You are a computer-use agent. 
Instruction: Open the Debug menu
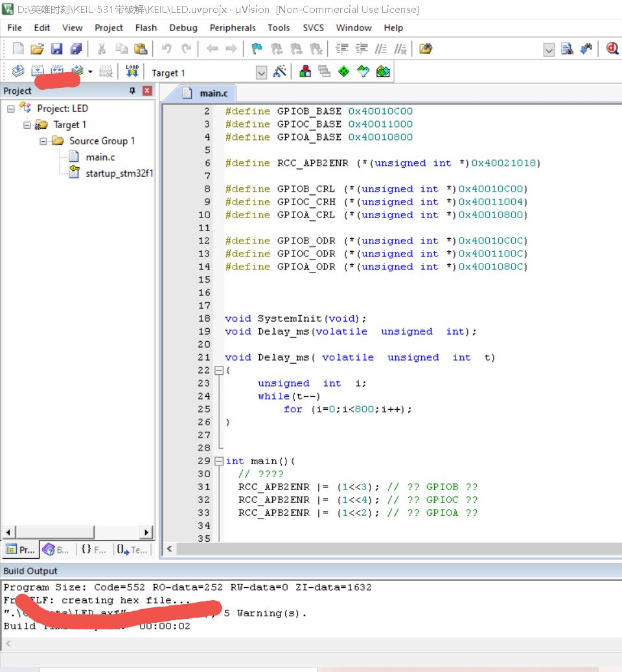[183, 28]
